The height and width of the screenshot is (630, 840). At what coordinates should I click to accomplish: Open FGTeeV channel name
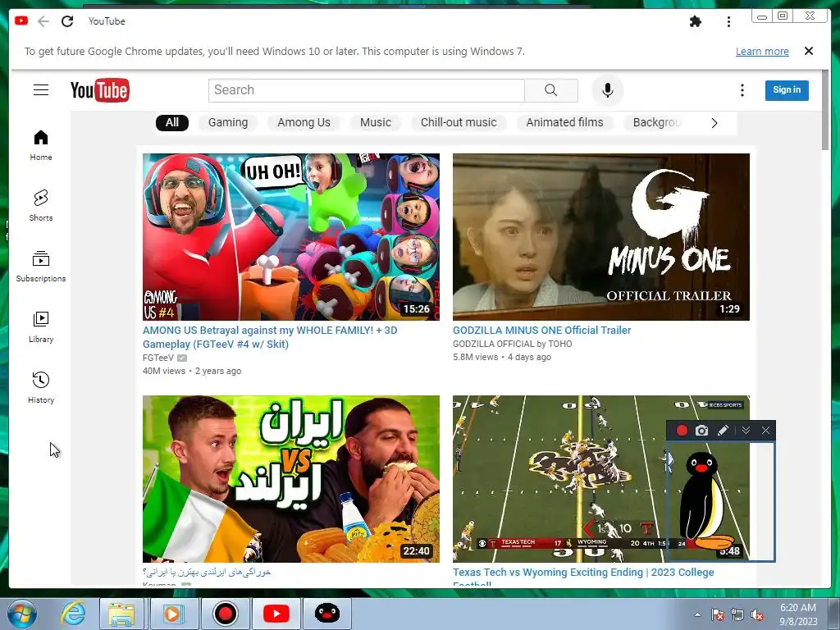[x=158, y=358]
